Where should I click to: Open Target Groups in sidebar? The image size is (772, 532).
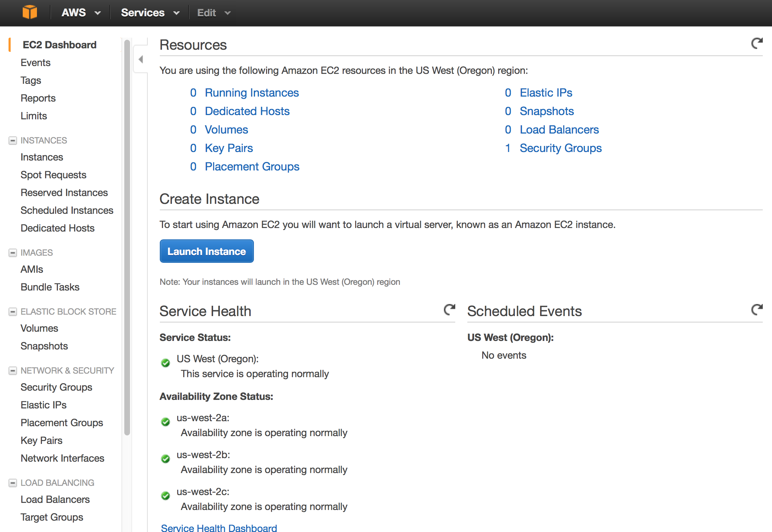tap(52, 517)
